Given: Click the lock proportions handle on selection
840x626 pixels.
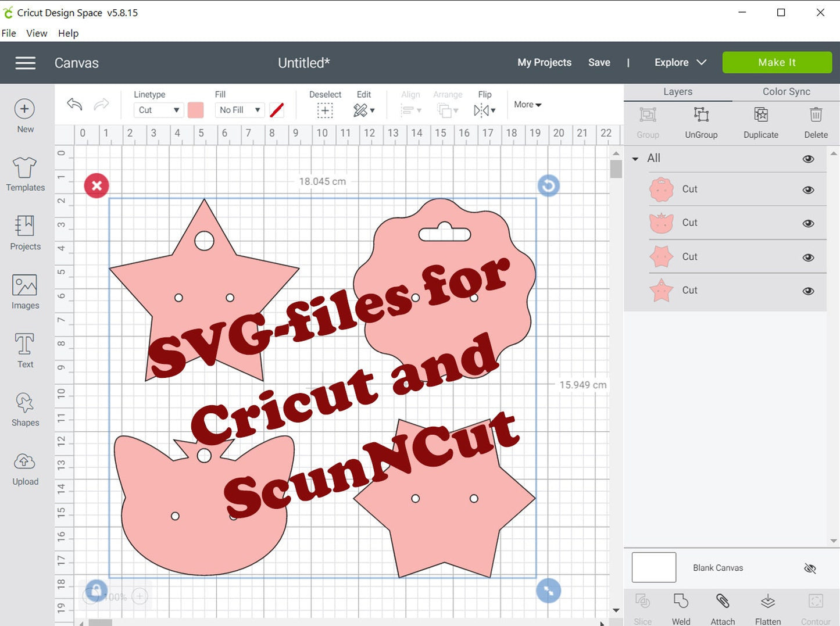Looking at the screenshot, I should point(96,591).
